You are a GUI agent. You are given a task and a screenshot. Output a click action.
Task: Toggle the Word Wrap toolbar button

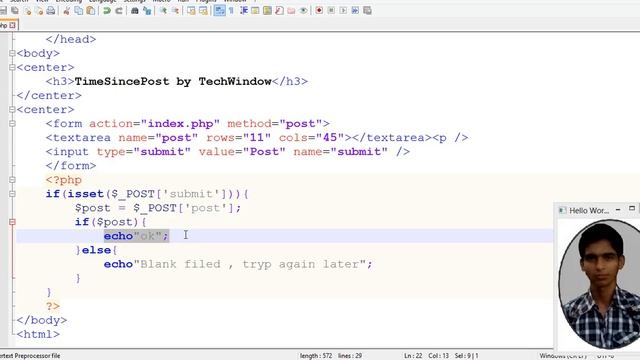(219, 11)
